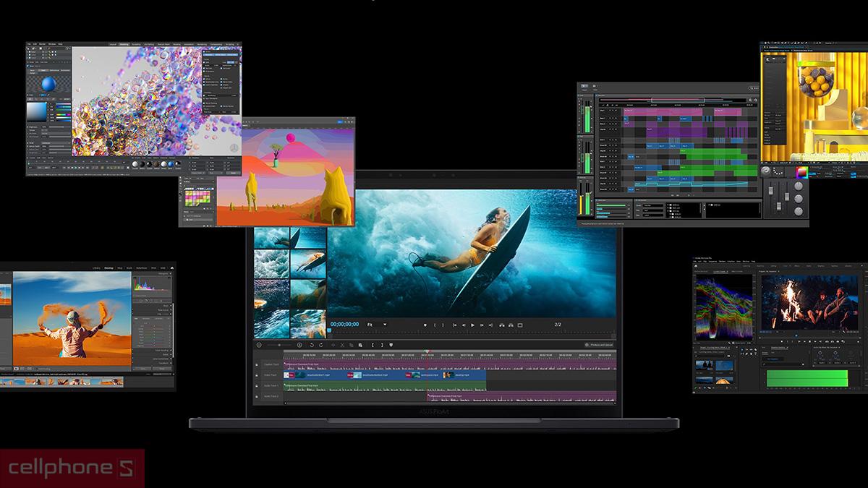Click the red playhead marker on the timeline ruler
The width and height of the screenshot is (868, 488).
[x=427, y=351]
